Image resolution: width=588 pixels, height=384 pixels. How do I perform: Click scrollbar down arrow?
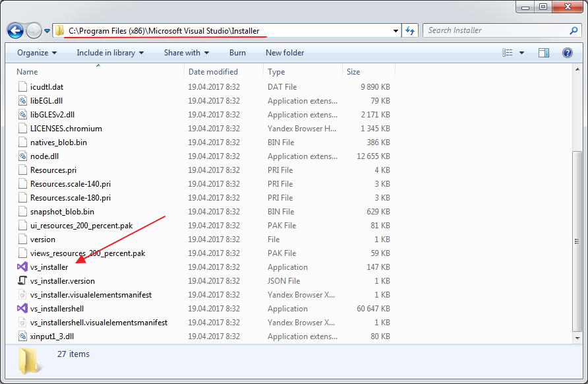(x=577, y=338)
